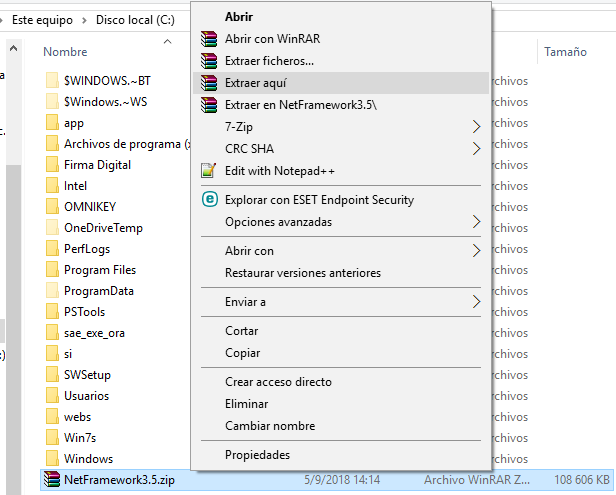
Task: Expand Opciones avanzadas submenu
Action: pyautogui.click(x=476, y=222)
